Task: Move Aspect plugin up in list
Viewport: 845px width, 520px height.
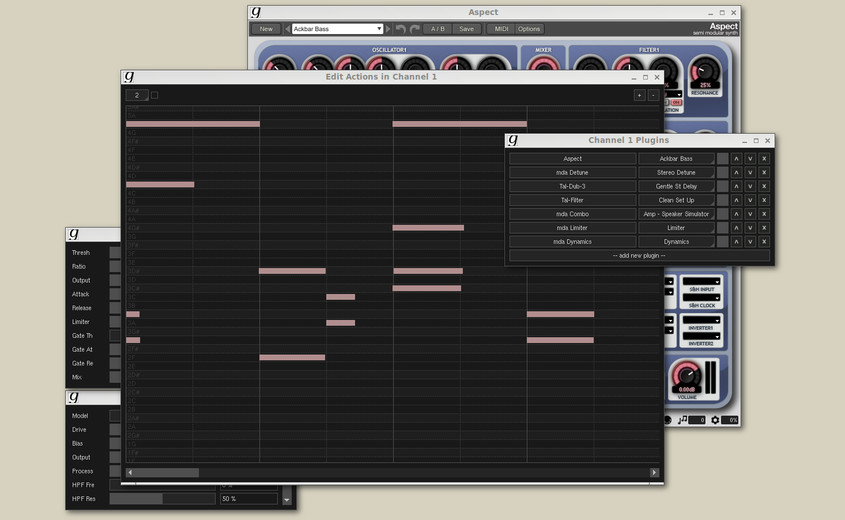Action: pos(736,158)
